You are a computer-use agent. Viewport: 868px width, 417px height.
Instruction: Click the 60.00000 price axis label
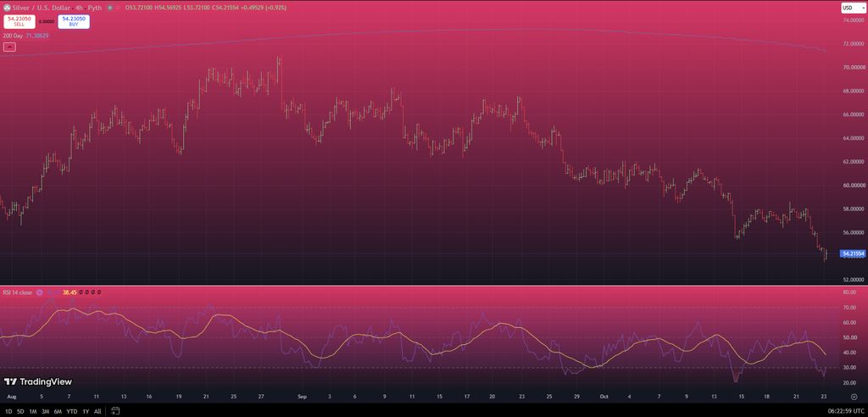853,186
